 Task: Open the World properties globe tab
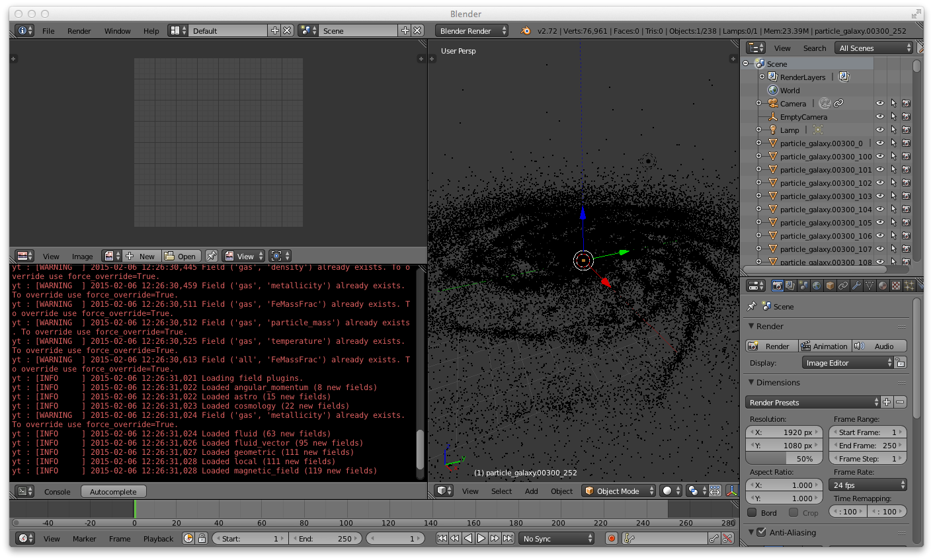point(817,286)
